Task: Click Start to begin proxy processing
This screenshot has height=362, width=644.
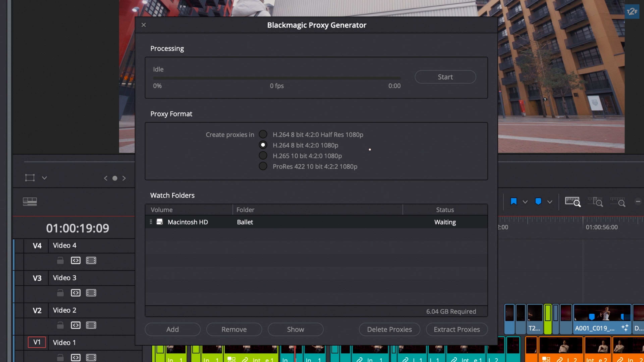Action: tap(445, 77)
